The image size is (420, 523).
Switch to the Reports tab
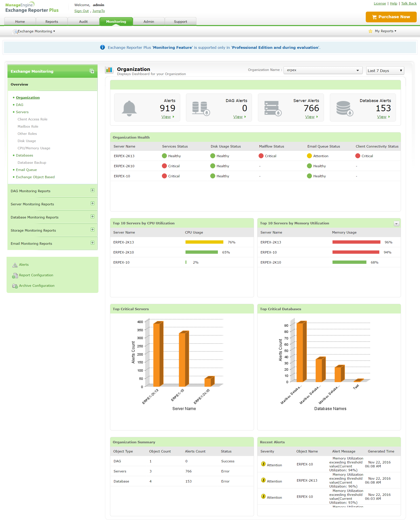pyautogui.click(x=52, y=22)
